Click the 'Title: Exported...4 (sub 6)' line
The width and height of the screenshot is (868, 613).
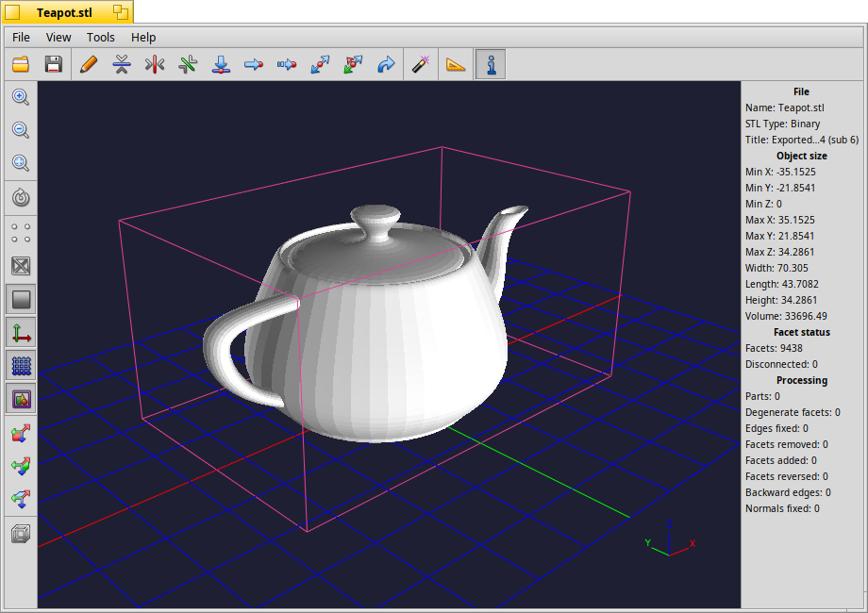(x=802, y=140)
